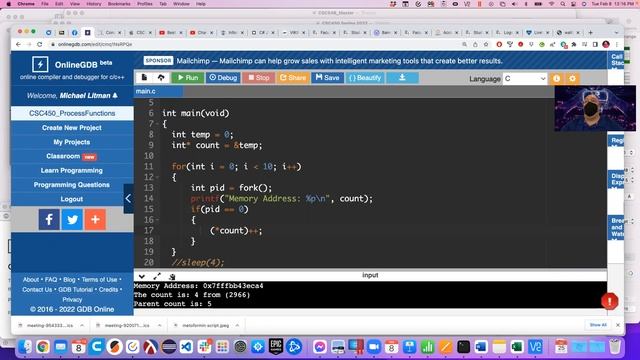The width and height of the screenshot is (640, 360).
Task: Open Messenger from the dock
Action: (320, 347)
